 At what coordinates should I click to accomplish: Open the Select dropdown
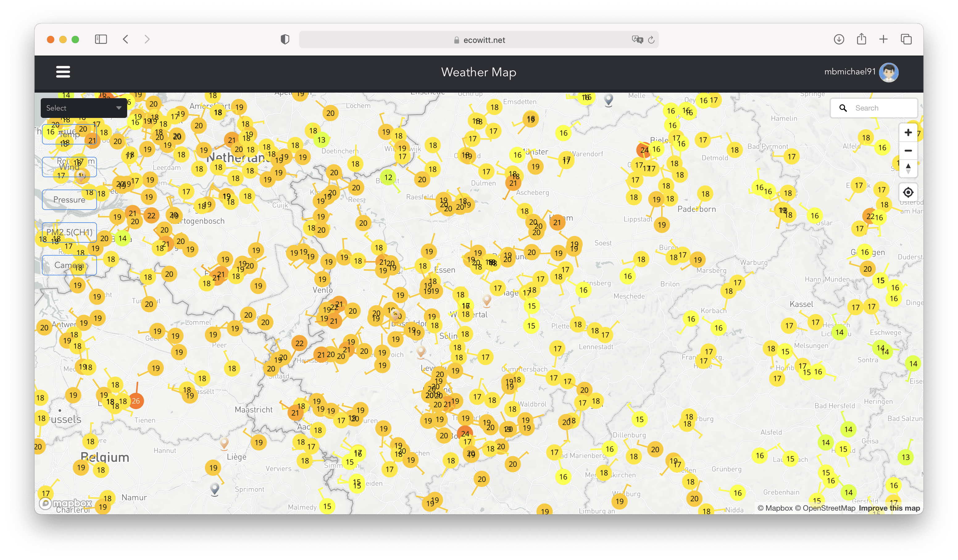coord(84,108)
